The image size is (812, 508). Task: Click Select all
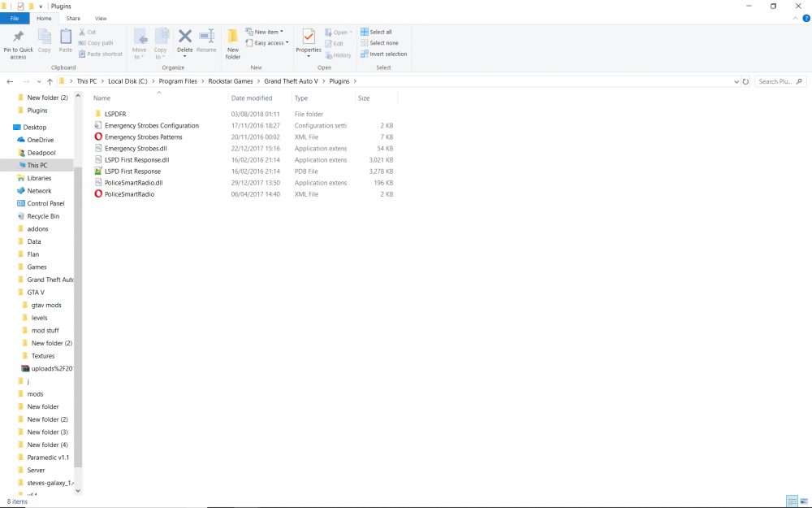click(x=376, y=33)
